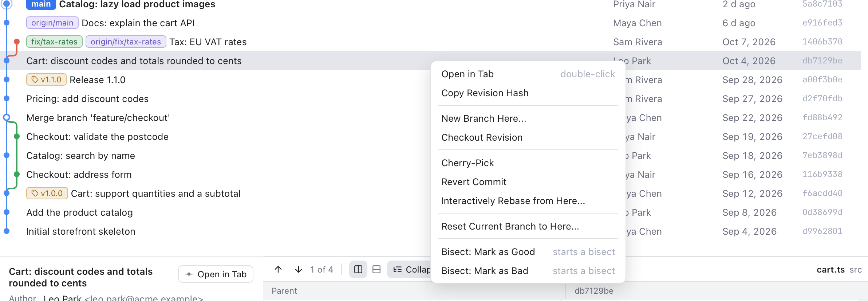
Task: Click the cart.ts file name in the diff header
Action: (830, 269)
